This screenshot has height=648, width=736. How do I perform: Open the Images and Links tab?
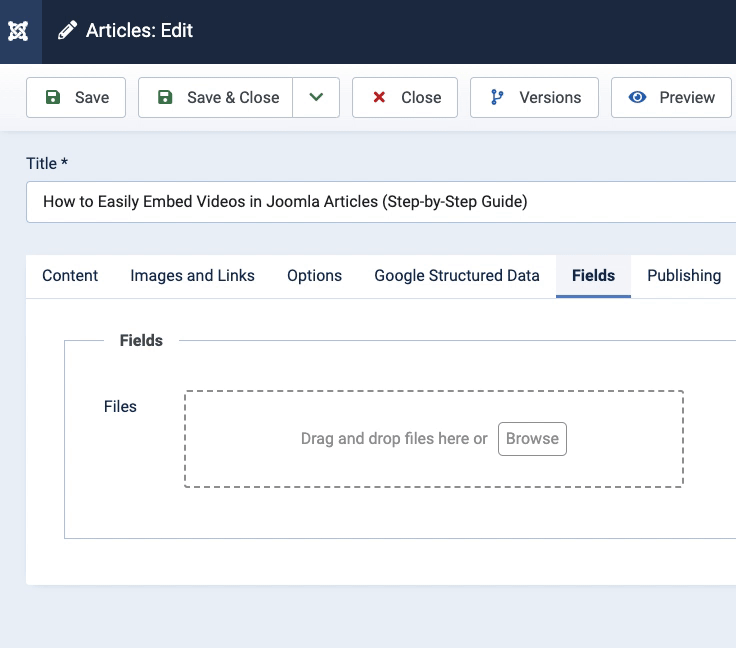click(192, 276)
